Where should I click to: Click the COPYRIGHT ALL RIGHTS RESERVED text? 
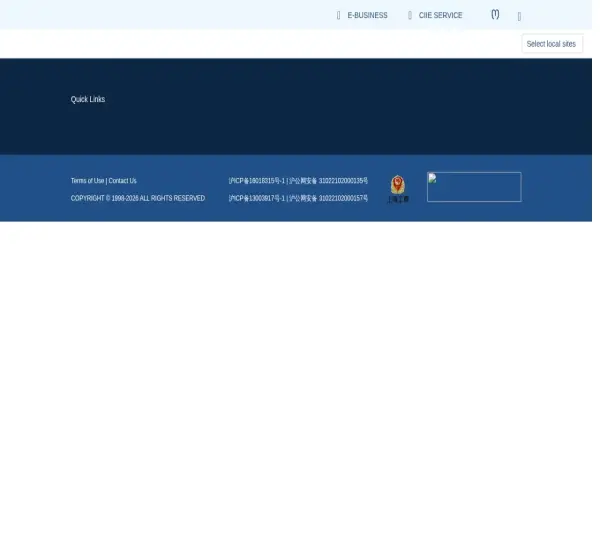tap(138, 198)
